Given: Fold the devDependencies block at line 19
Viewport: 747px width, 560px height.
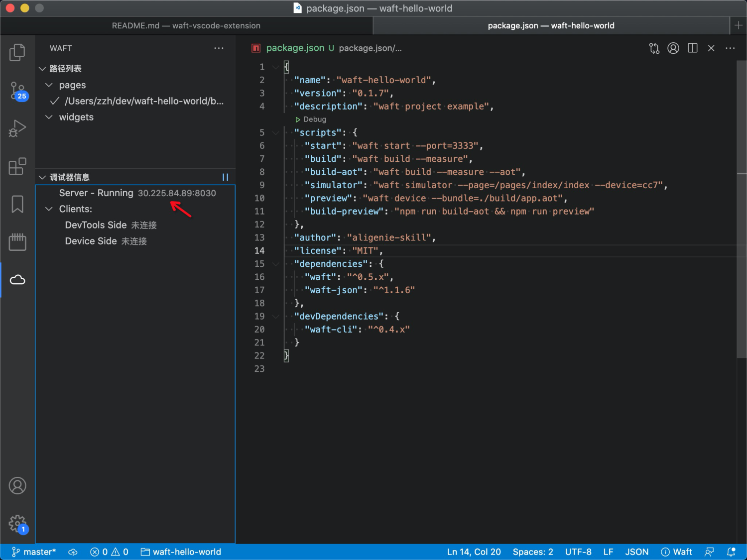Looking at the screenshot, I should (x=275, y=316).
